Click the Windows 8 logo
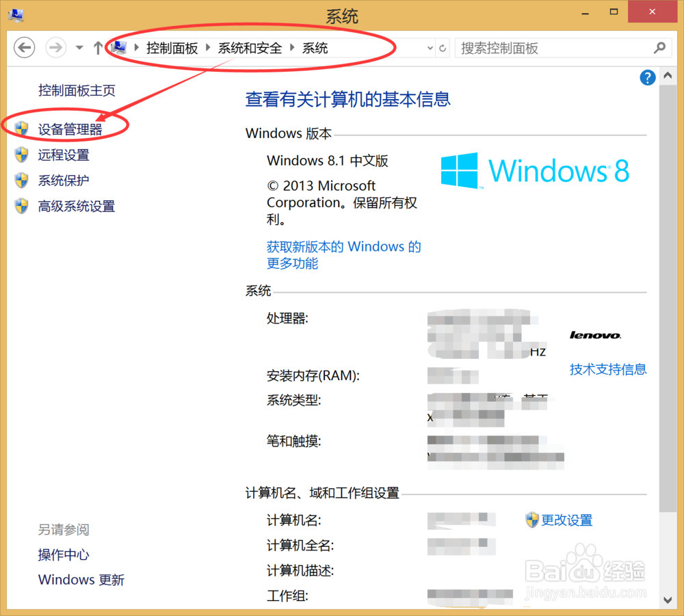The width and height of the screenshot is (684, 616). coord(535,170)
